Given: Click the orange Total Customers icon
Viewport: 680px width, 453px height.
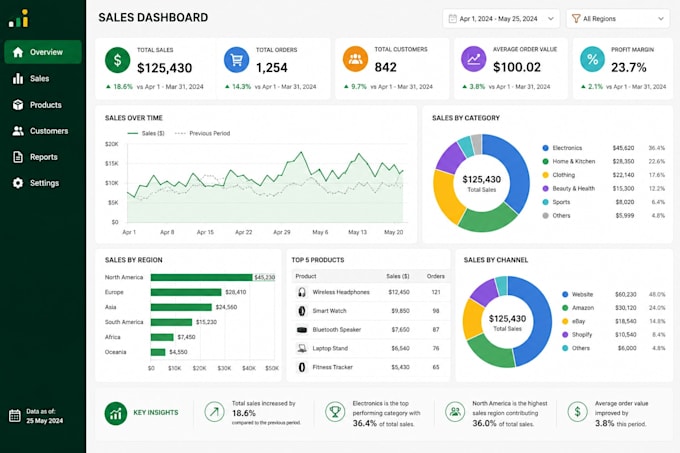Looking at the screenshot, I should (355, 59).
